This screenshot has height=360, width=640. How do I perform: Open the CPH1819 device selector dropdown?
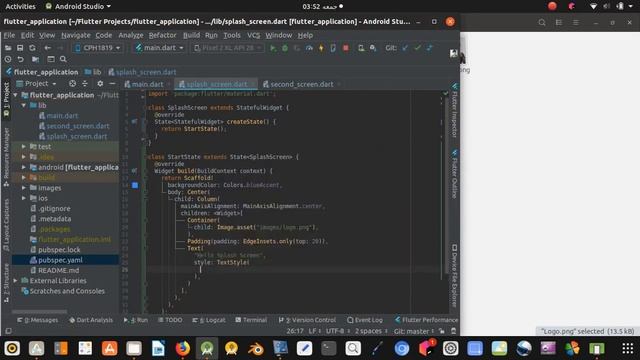[98, 48]
